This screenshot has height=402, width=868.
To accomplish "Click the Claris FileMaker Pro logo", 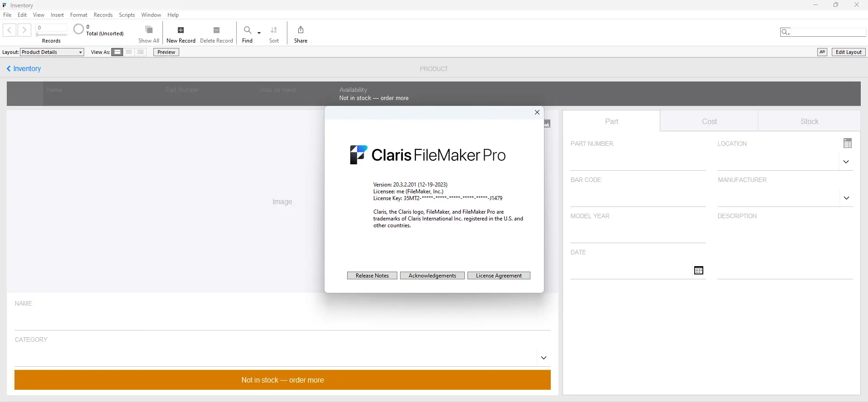I will [428, 155].
